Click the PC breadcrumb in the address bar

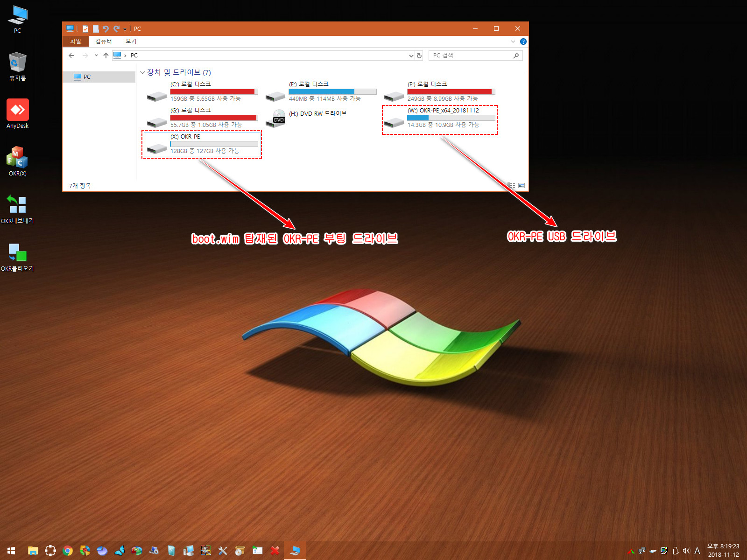(134, 55)
